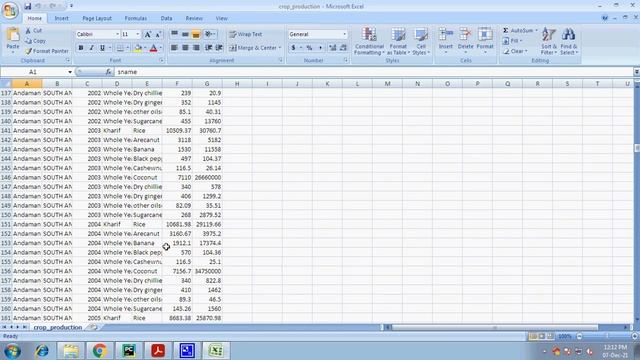This screenshot has width=640, height=360.
Task: Open Adobe Reader from the taskbar
Action: [x=158, y=351]
